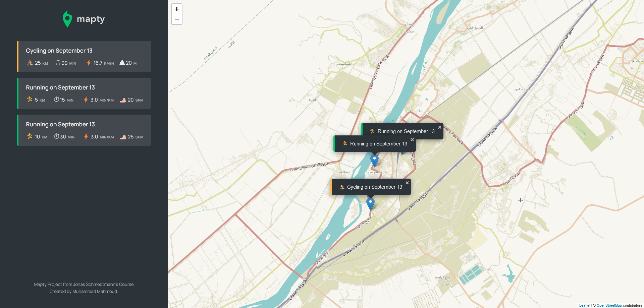Click the green mapty logo pin icon
The image size is (644, 308).
(67, 19)
